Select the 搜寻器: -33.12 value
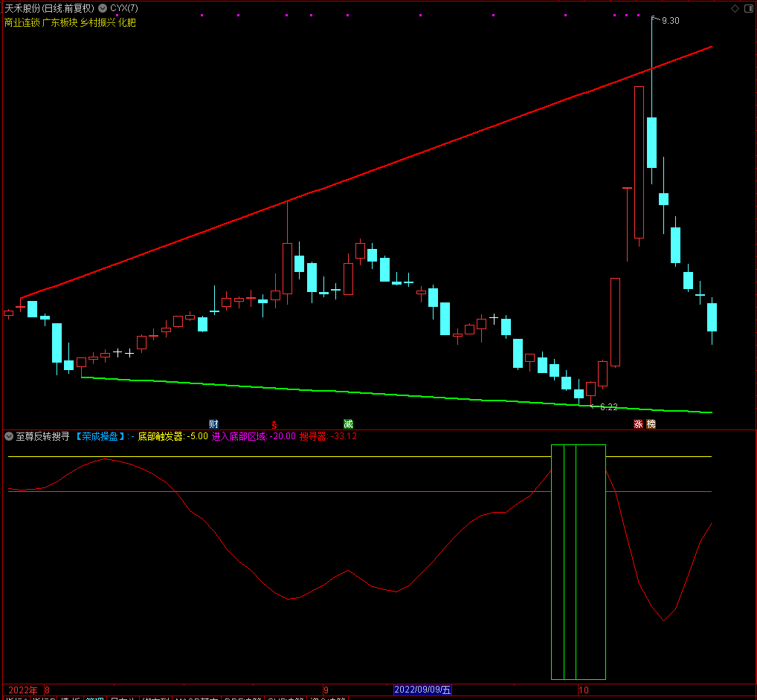 click(x=328, y=437)
